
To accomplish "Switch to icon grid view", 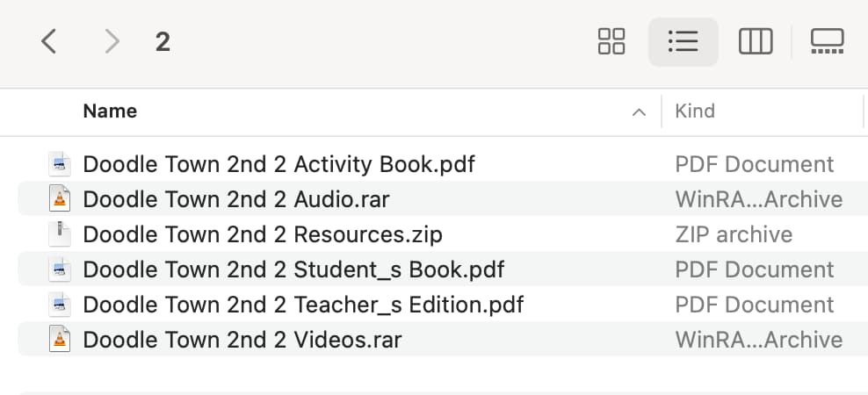I will pyautogui.click(x=611, y=41).
